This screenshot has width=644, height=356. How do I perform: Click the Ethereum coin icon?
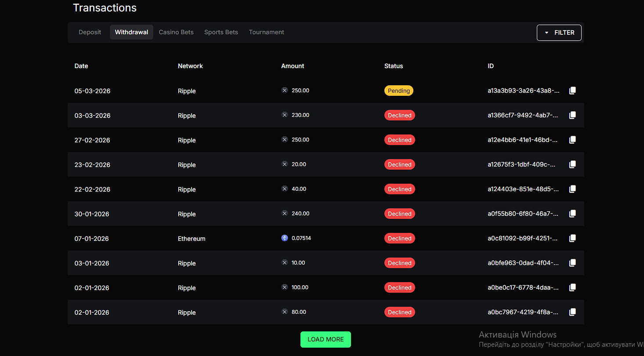click(285, 238)
